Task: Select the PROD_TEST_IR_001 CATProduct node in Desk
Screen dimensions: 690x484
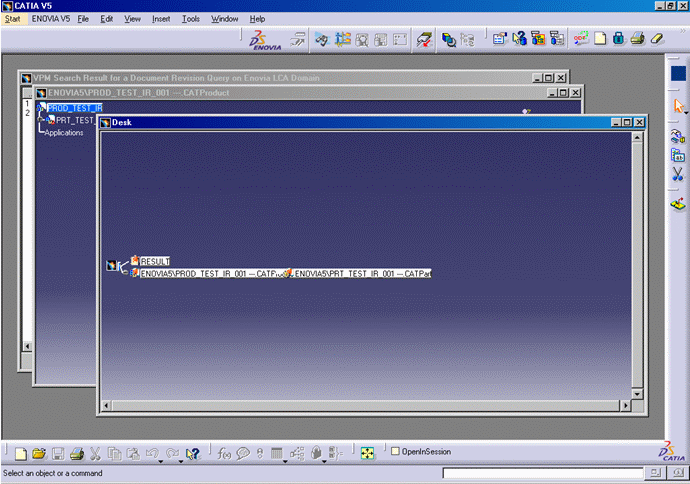Action: 207,273
